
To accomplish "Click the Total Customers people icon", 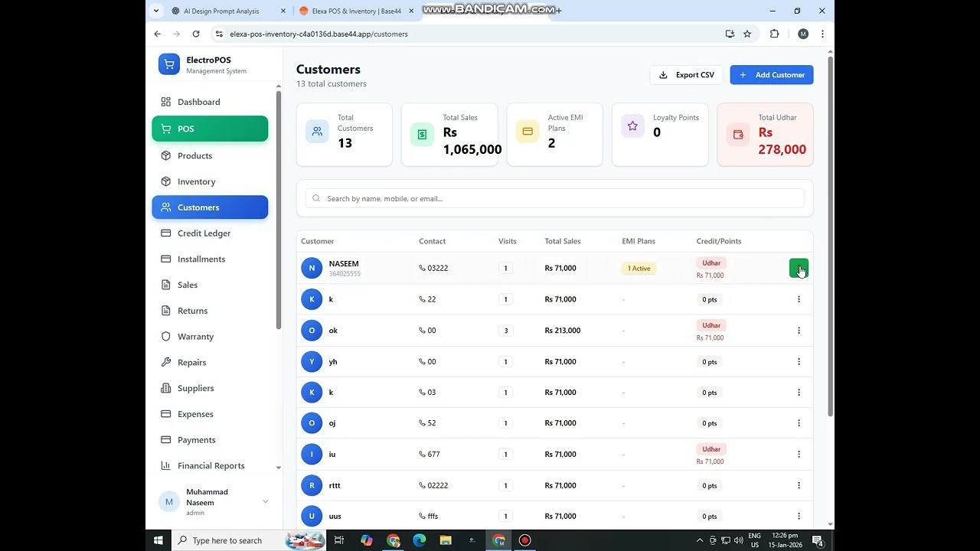I will coord(317,132).
